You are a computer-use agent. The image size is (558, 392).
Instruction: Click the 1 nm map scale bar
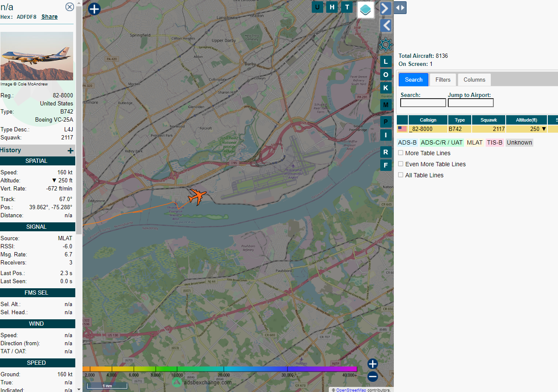pyautogui.click(x=107, y=386)
